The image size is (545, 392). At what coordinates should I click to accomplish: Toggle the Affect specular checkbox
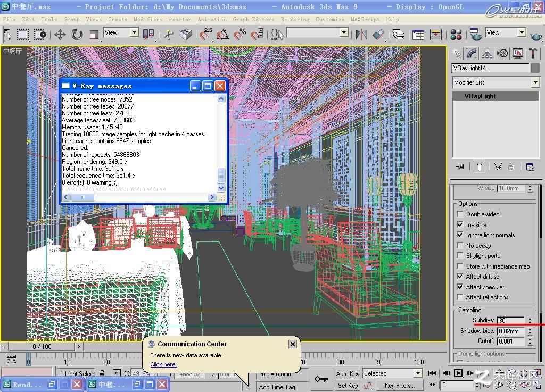click(460, 287)
